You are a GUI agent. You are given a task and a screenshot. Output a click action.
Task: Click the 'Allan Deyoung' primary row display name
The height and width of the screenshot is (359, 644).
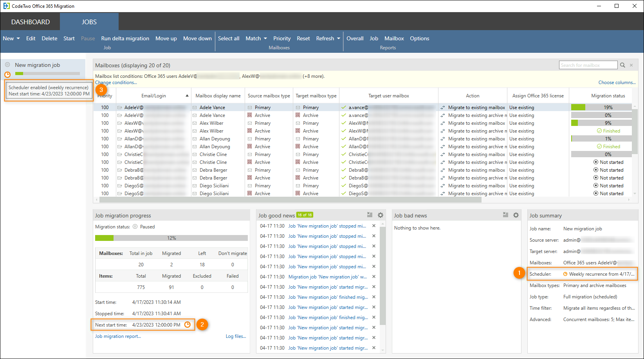coord(215,139)
